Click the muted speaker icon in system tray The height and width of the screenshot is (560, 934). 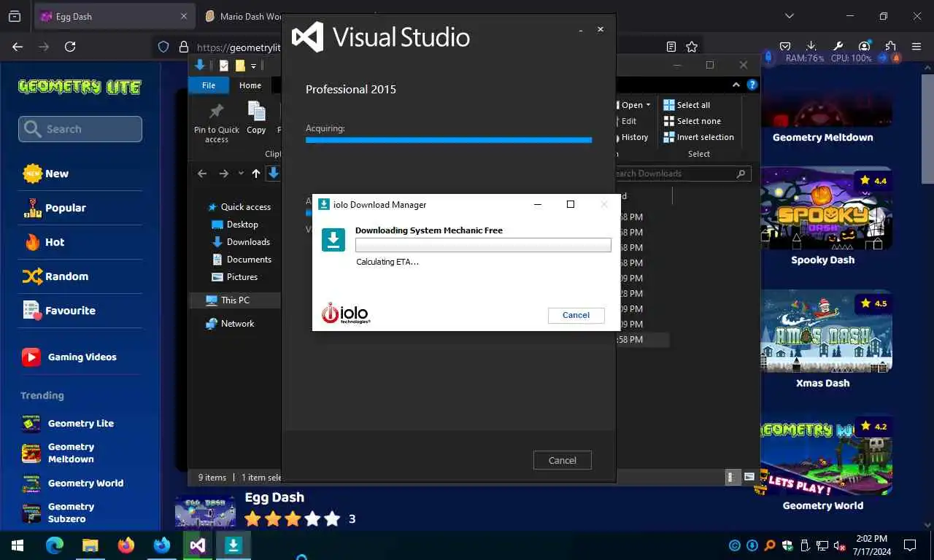(x=839, y=545)
